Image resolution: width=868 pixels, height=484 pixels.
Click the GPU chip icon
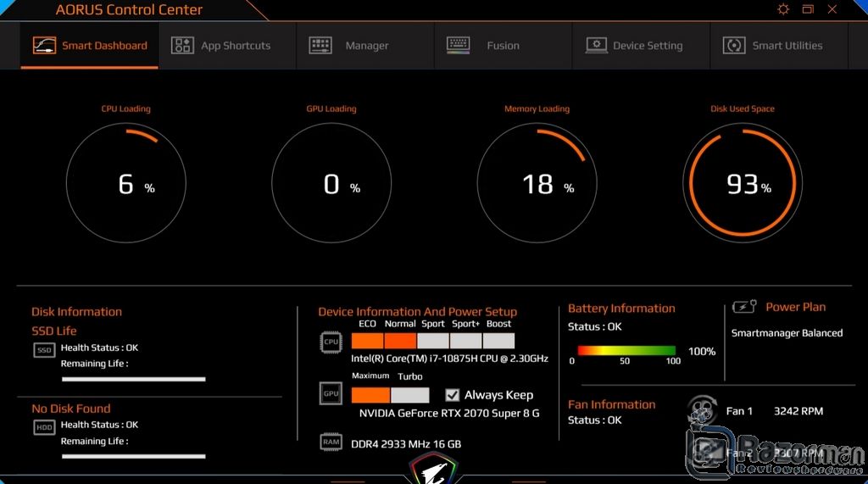[331, 394]
